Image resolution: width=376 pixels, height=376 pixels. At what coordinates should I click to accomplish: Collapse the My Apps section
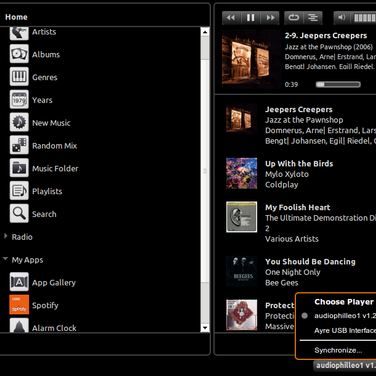[x=5, y=259]
